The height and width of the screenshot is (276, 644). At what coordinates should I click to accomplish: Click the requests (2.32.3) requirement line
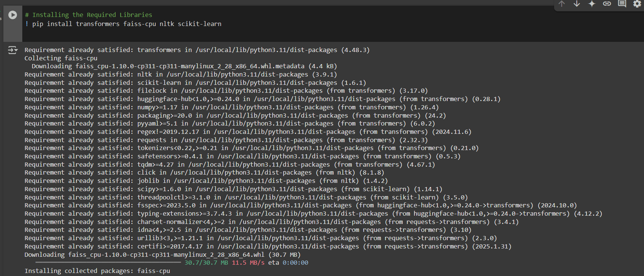coord(226,140)
